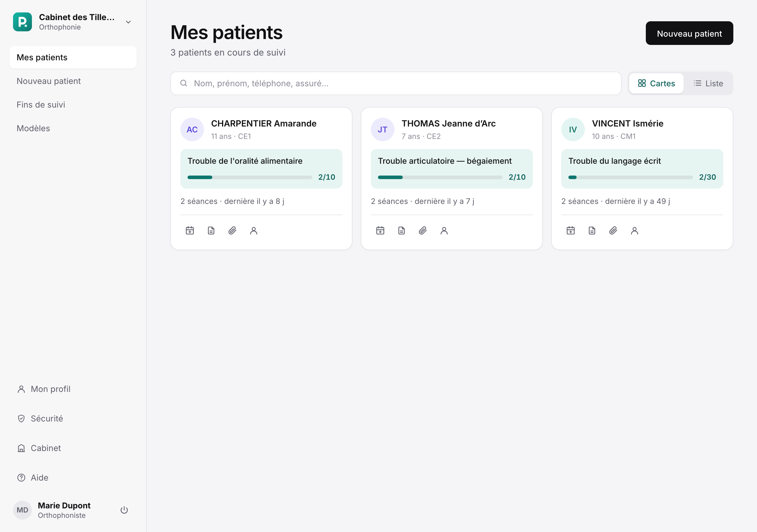Select Nouveau patient in sidebar
The image size is (757, 532).
click(73, 81)
